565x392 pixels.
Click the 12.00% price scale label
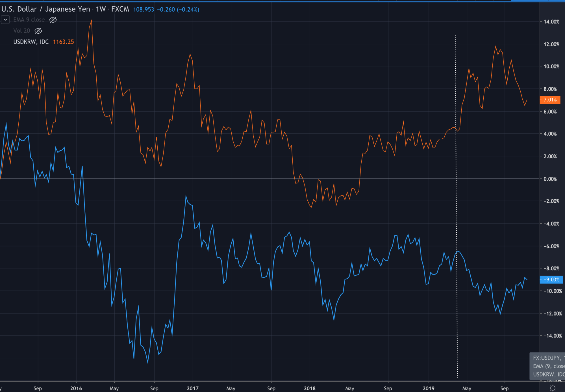(x=551, y=44)
